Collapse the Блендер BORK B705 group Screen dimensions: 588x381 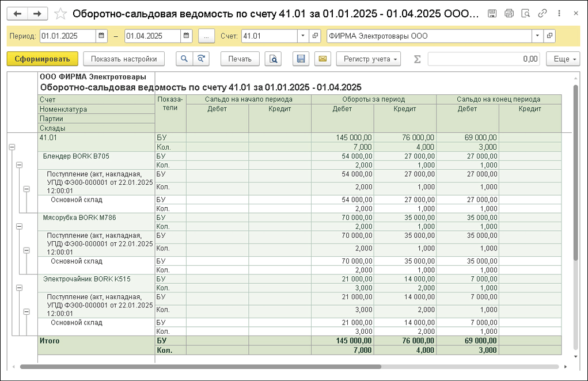[x=19, y=165]
